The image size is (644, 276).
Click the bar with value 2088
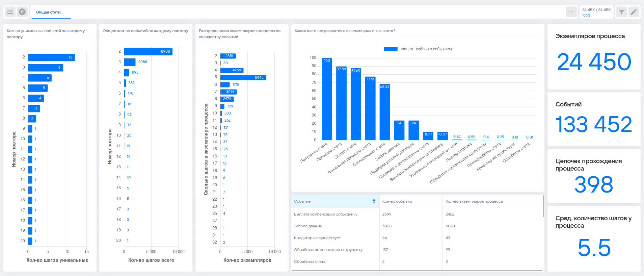tap(130, 62)
